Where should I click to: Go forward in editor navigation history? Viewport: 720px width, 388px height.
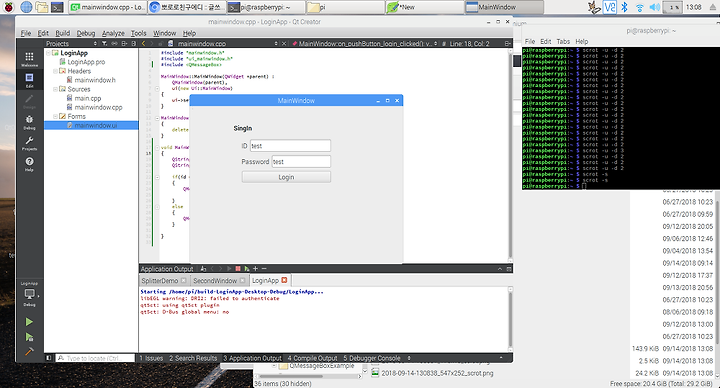pyautogui.click(x=152, y=43)
